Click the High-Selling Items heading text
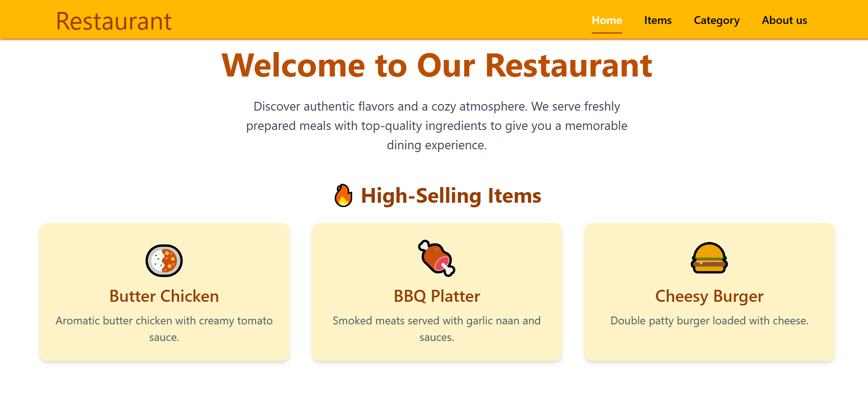868x399 pixels. (451, 196)
